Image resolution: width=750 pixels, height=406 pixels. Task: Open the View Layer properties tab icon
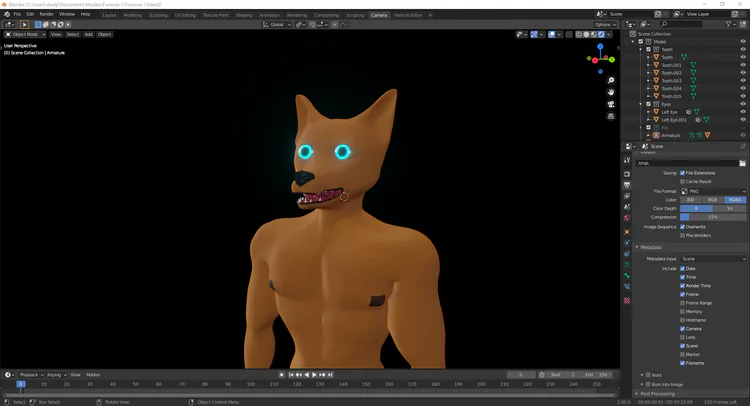click(x=627, y=196)
